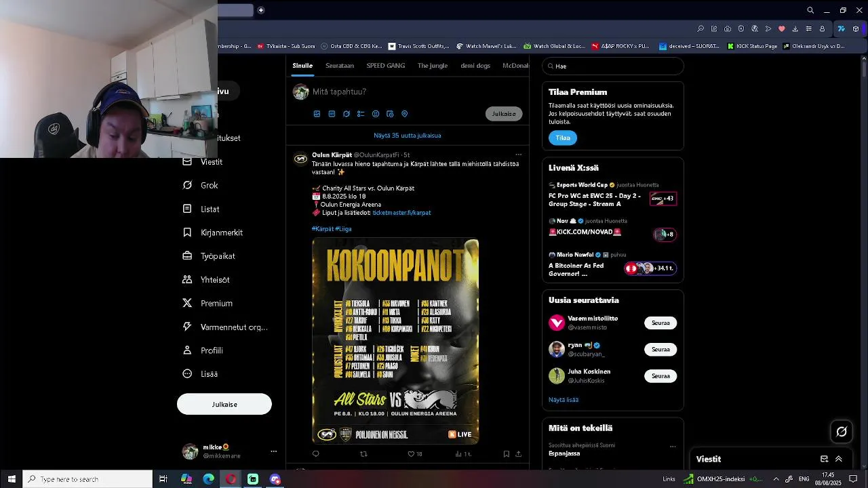Open browser downloads icon in toolbar
The width and height of the screenshot is (868, 488).
(795, 28)
